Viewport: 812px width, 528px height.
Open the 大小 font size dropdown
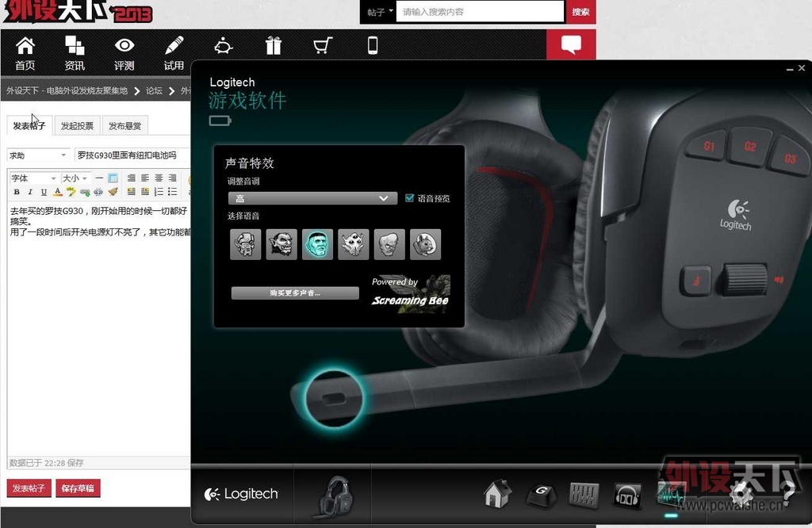[x=75, y=178]
